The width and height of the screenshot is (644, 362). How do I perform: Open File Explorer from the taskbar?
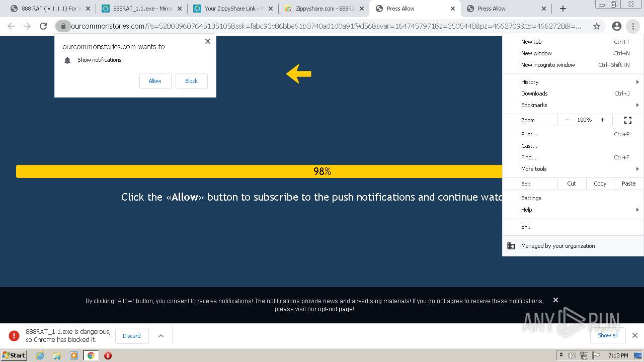click(x=57, y=355)
